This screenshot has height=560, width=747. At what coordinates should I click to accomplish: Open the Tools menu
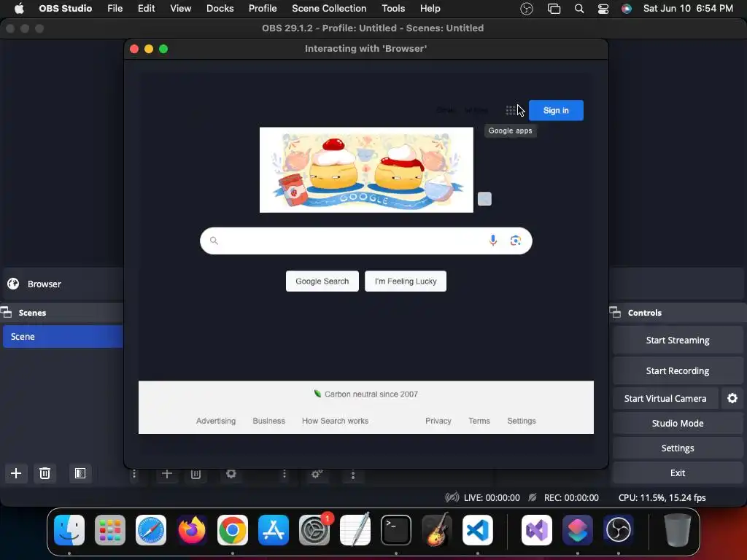(393, 9)
